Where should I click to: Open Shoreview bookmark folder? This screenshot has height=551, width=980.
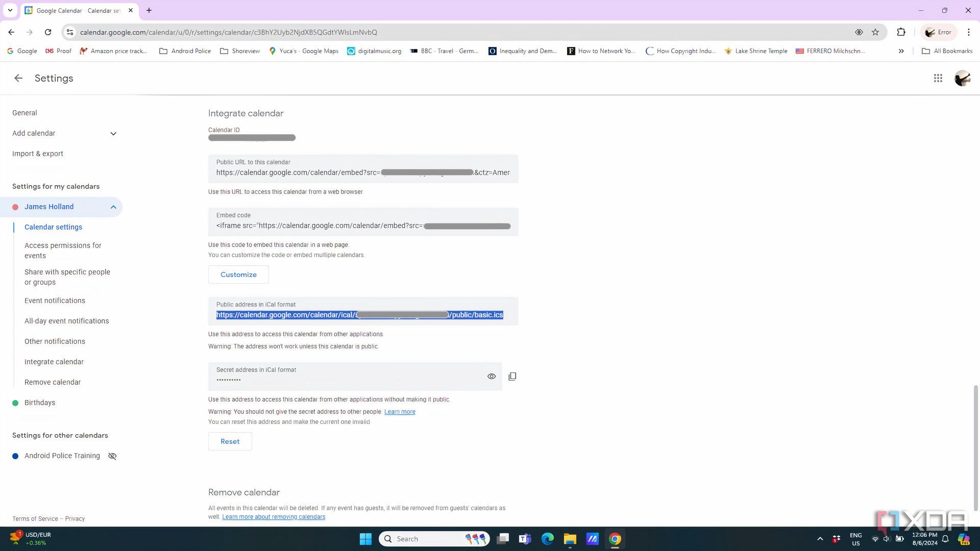(240, 51)
